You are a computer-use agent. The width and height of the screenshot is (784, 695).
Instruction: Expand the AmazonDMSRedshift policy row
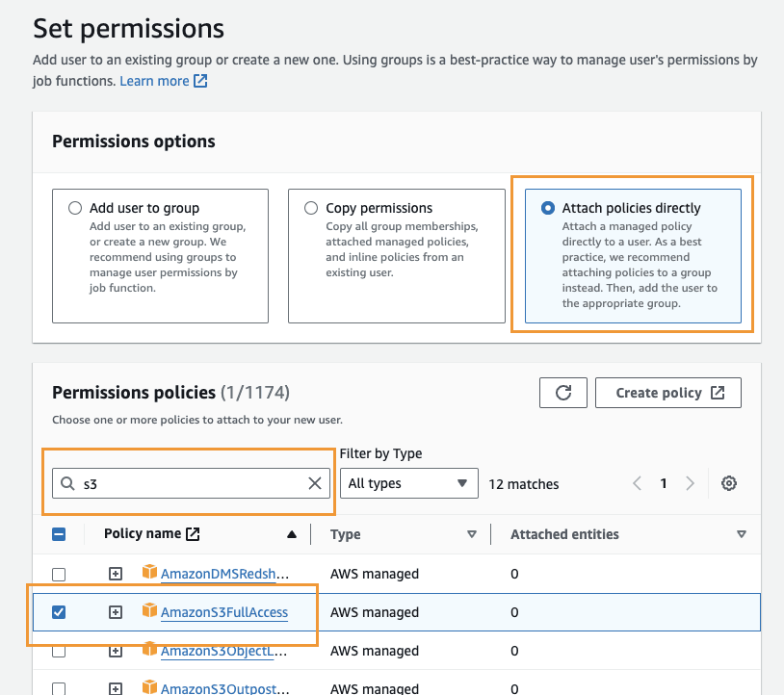(116, 575)
